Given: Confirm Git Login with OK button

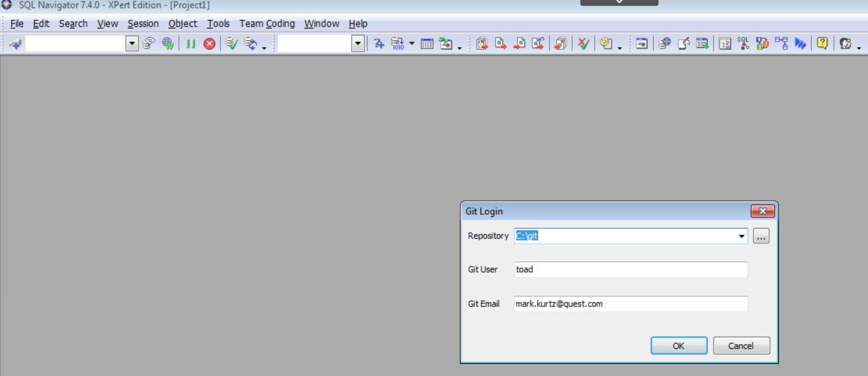Looking at the screenshot, I should (x=679, y=346).
